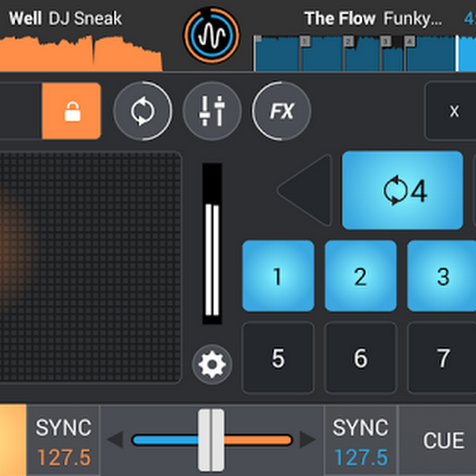Screen dimensions: 476x476
Task: Trigger hot cue pad 1
Action: [x=278, y=276]
